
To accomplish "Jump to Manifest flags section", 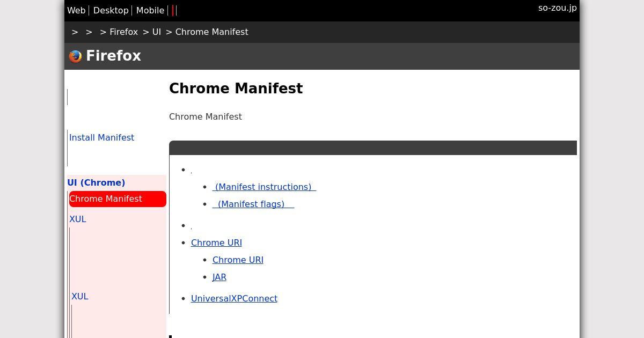I will 253,204.
